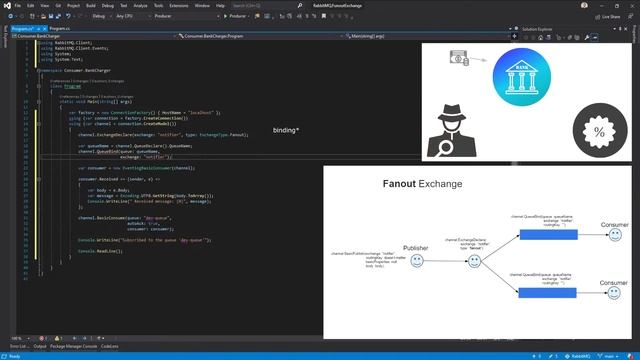
Task: Toggle Solution Explorer auto-hide pin
Action: tap(620, 29)
